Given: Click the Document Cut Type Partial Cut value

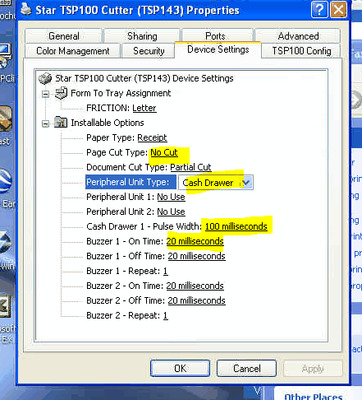Looking at the screenshot, I should pos(191,167).
